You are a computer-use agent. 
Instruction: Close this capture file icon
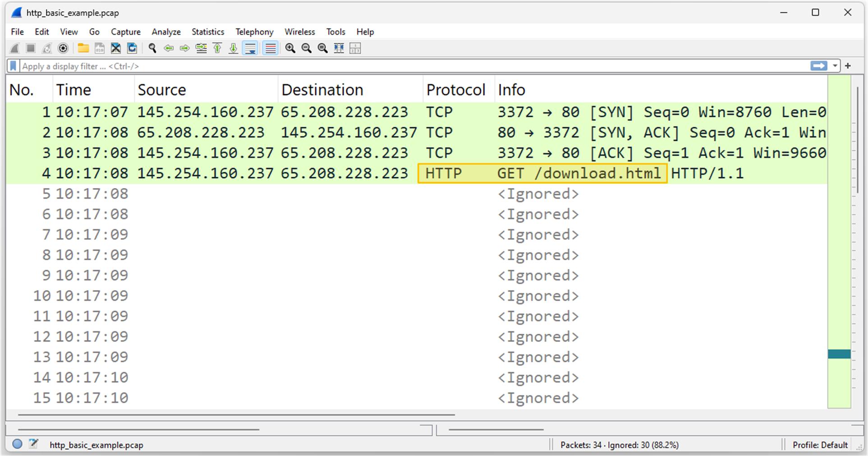116,48
